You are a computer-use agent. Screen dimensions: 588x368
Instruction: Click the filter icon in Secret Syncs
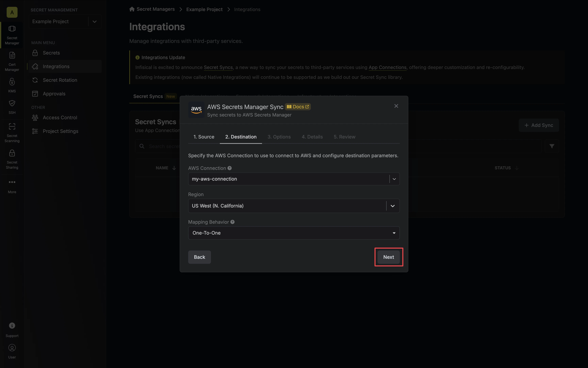552,146
